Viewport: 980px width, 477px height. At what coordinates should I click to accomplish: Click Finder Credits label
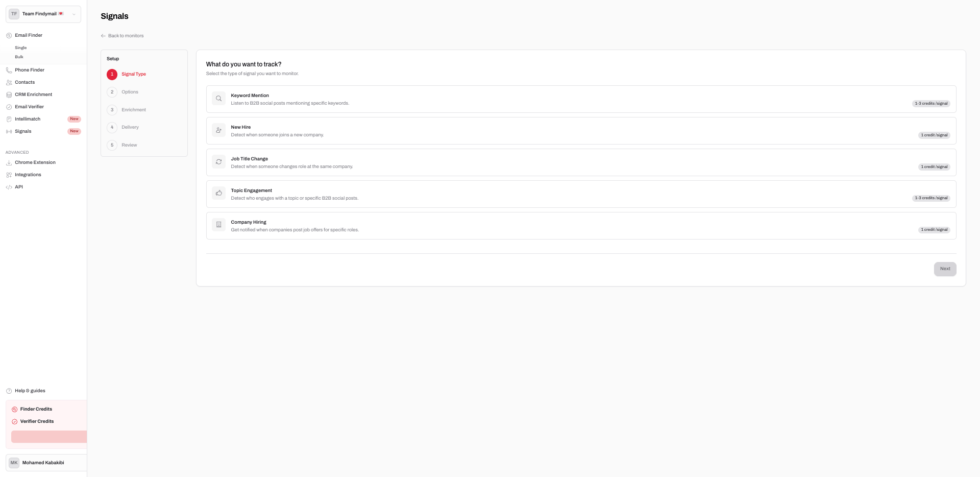point(36,409)
